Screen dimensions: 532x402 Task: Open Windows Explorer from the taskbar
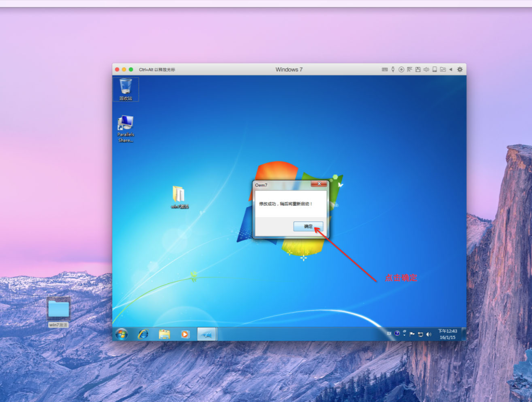coord(164,334)
